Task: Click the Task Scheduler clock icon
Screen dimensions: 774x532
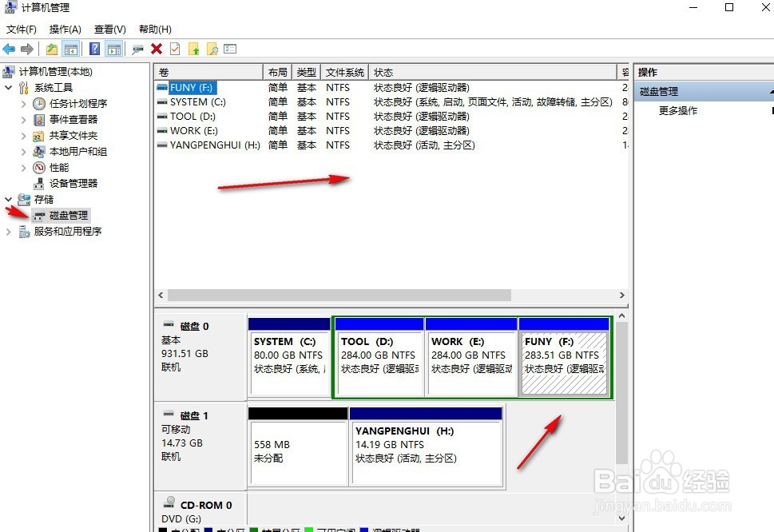Action: point(39,104)
